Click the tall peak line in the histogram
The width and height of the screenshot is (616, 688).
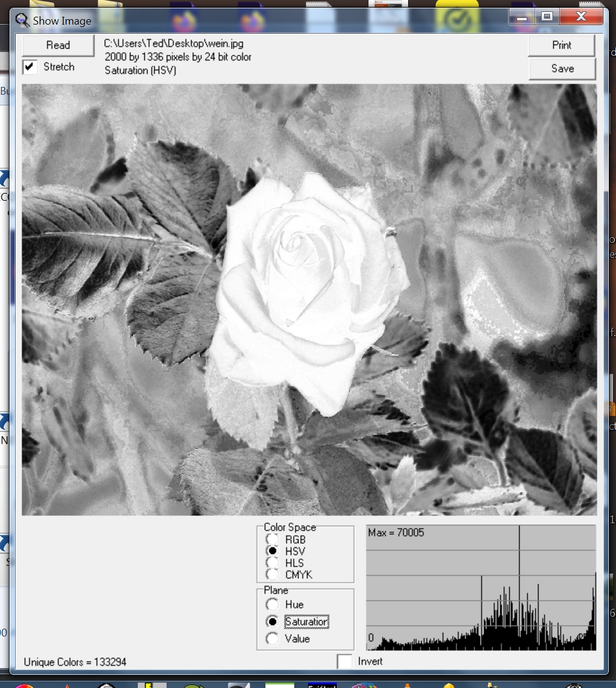pos(520,575)
